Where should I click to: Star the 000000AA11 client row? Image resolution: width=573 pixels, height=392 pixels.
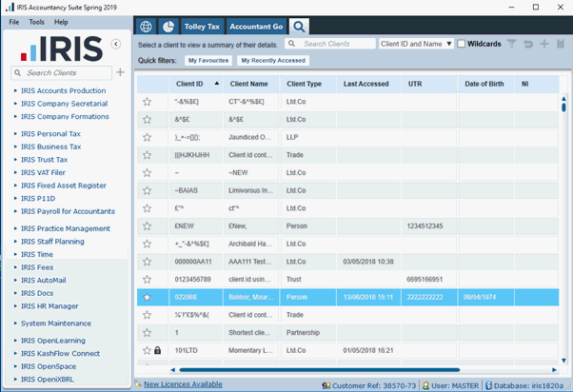click(147, 262)
